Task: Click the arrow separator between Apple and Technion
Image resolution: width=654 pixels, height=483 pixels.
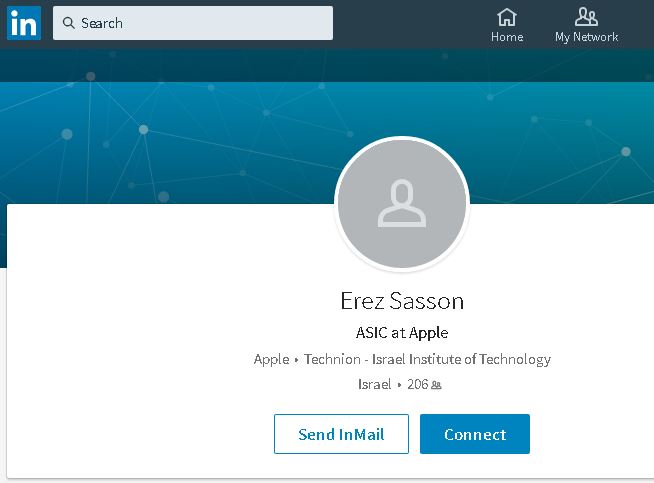Action: pyautogui.click(x=297, y=360)
